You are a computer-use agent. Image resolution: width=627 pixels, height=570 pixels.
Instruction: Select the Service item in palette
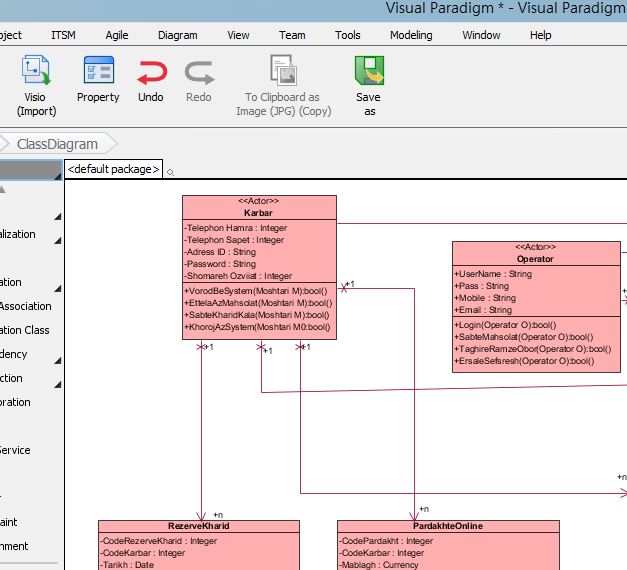[15, 450]
